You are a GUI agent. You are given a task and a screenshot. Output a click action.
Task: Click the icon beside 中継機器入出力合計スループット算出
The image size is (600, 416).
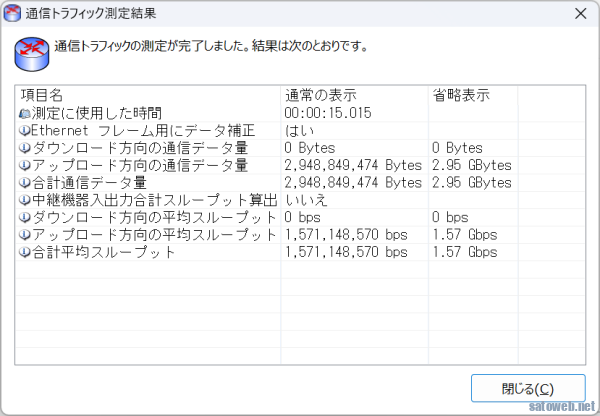click(25, 200)
